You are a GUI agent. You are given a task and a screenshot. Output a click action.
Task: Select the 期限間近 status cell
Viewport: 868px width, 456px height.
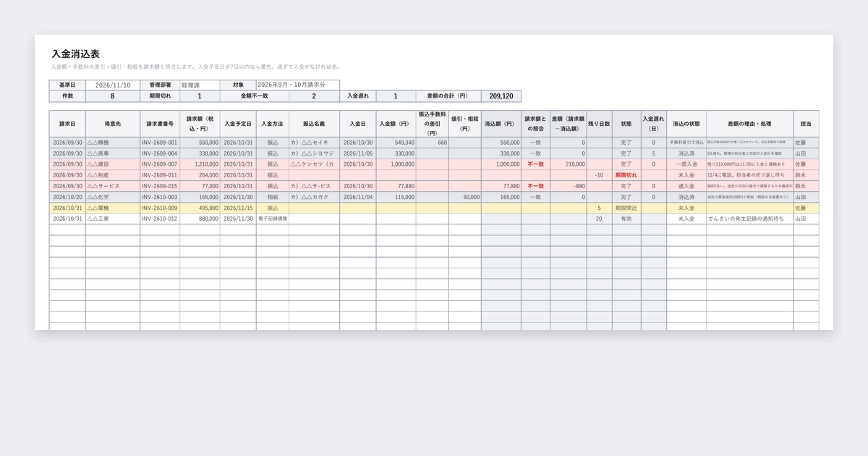pyautogui.click(x=626, y=208)
